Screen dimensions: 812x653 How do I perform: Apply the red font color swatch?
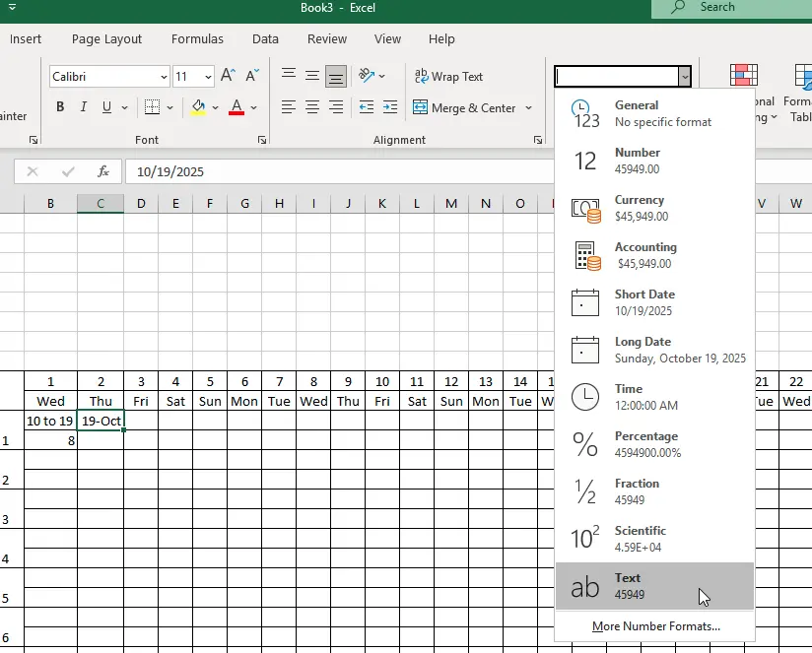(x=237, y=107)
